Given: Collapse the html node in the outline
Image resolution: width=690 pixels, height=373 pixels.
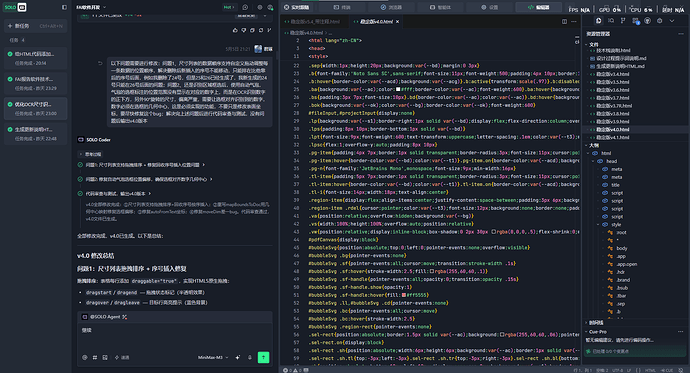Looking at the screenshot, I should click(588, 153).
